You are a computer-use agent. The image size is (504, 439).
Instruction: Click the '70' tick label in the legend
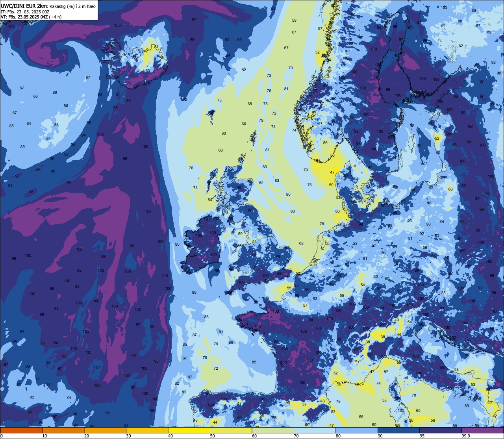296,436
